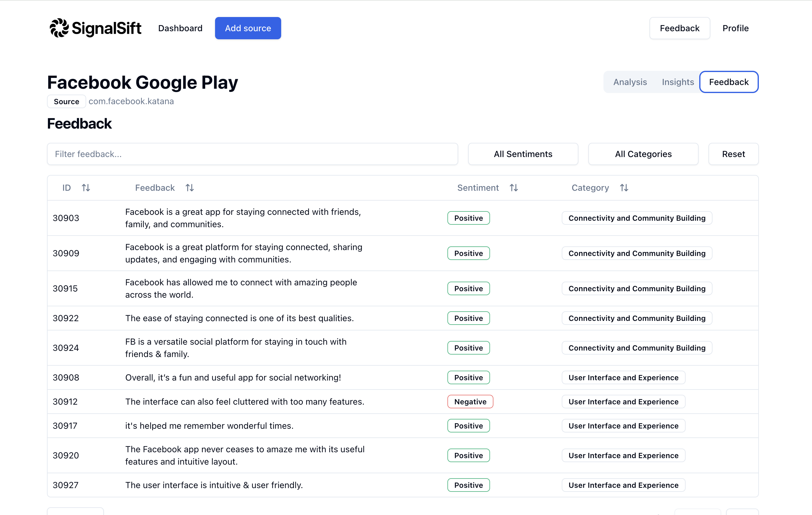Image resolution: width=812 pixels, height=515 pixels.
Task: Click the Negative sentiment badge
Action: pyautogui.click(x=470, y=401)
